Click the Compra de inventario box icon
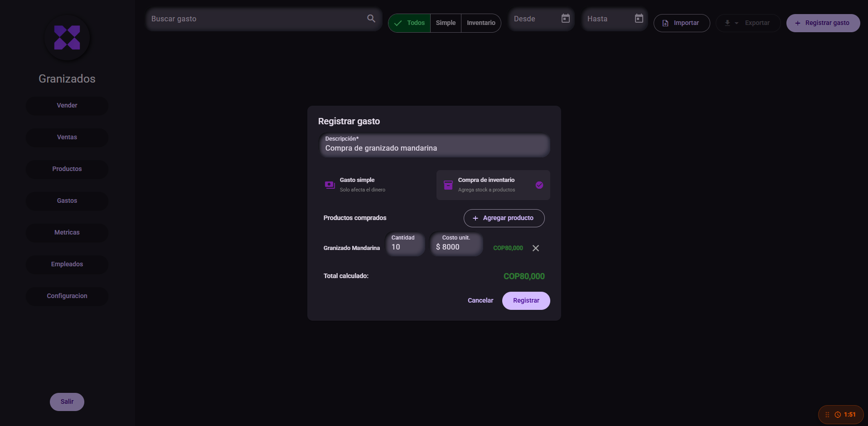 (x=448, y=185)
